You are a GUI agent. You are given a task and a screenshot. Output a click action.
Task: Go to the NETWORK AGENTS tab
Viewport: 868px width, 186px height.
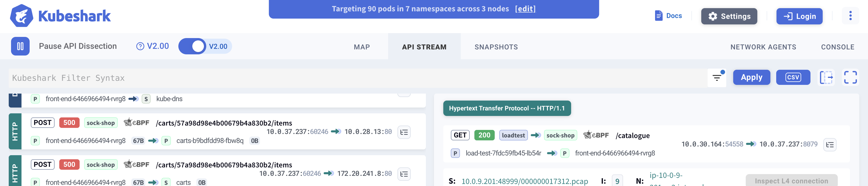coord(763,47)
